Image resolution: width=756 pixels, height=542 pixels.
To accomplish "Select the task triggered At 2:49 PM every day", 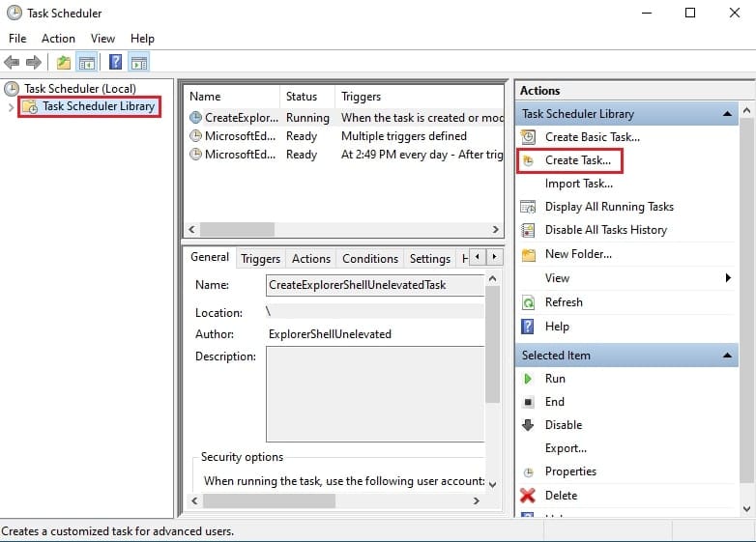I will (345, 155).
